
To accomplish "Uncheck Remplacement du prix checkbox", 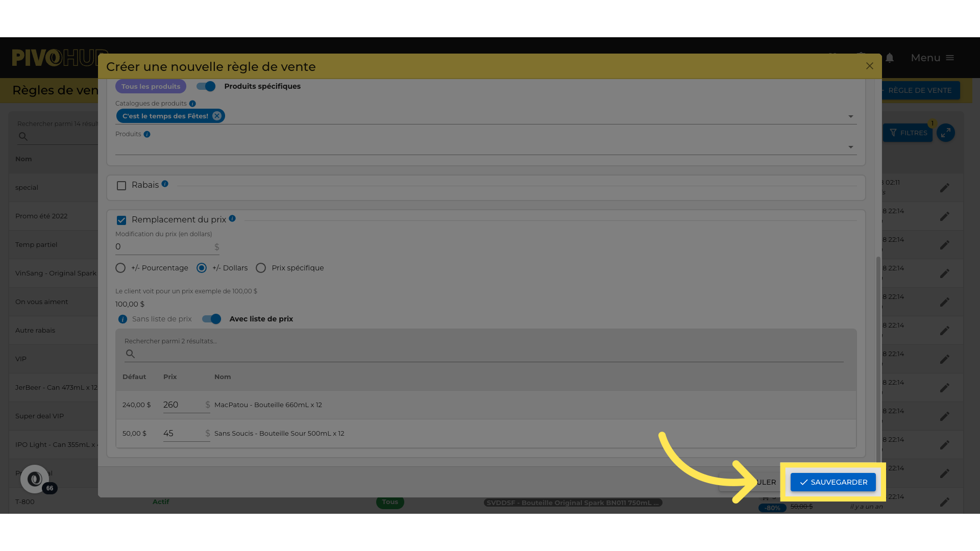I will 121,220.
